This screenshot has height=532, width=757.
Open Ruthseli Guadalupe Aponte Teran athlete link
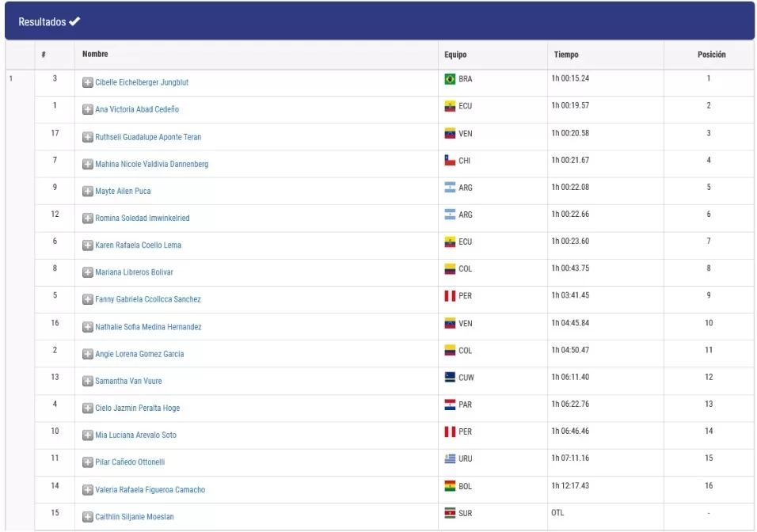pyautogui.click(x=148, y=137)
